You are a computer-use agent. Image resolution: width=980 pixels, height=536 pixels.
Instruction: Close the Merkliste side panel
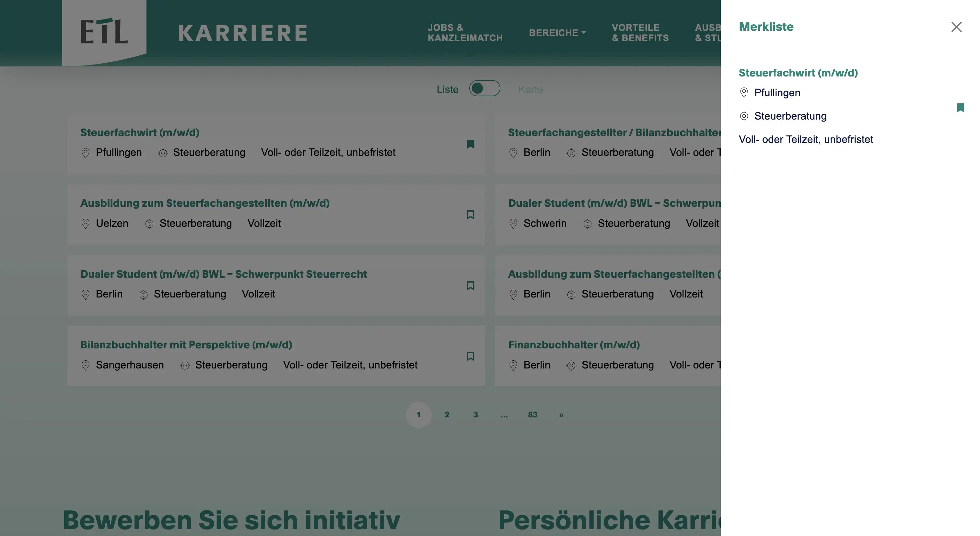pyautogui.click(x=956, y=27)
